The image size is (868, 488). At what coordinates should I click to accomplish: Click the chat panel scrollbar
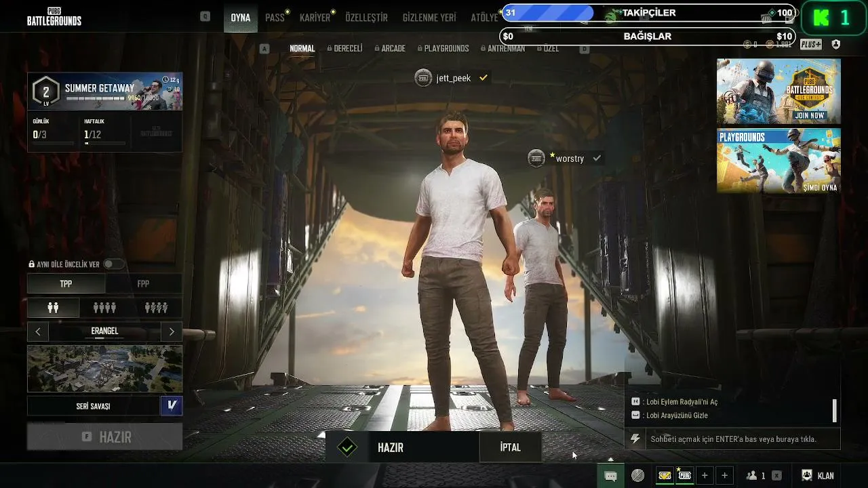[x=835, y=410]
